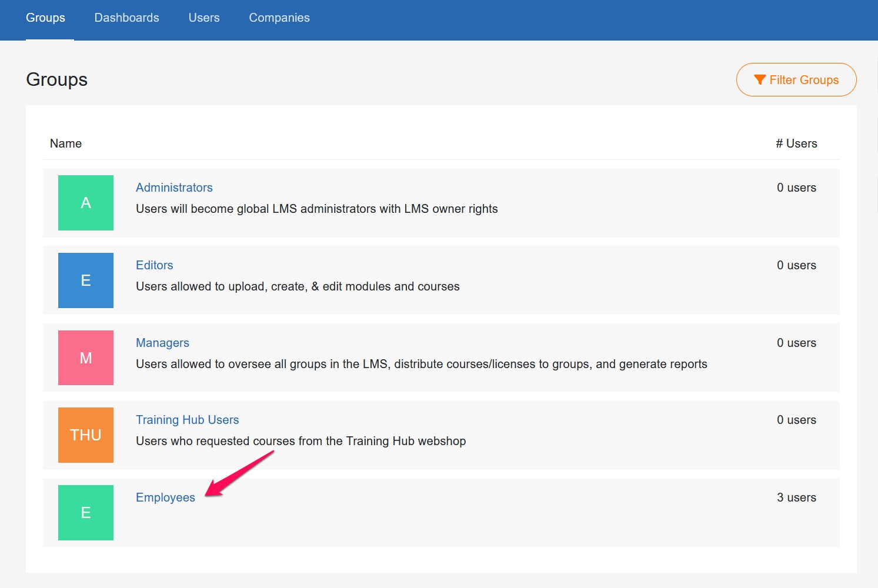The height and width of the screenshot is (588, 878).
Task: Click the Editors '0 users' count
Action: tap(796, 265)
